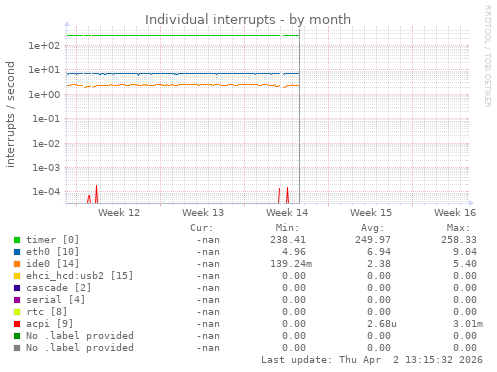Click the 1e+01 y-axis label
497x372 pixels.
pyautogui.click(x=44, y=70)
